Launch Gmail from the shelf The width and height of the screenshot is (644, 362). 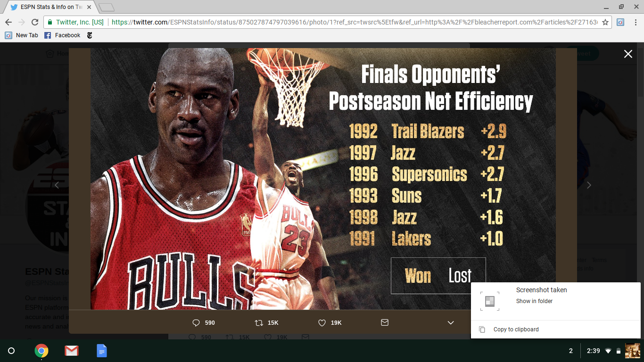72,351
